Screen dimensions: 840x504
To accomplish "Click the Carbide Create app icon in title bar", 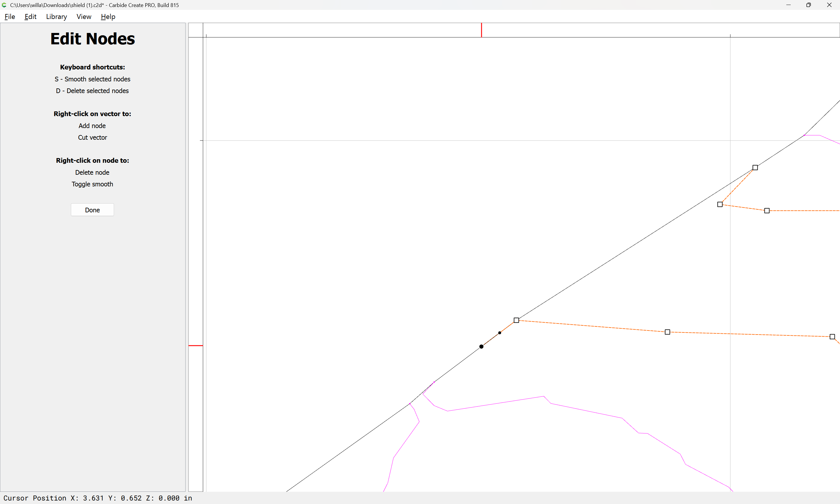I will 4,5.
